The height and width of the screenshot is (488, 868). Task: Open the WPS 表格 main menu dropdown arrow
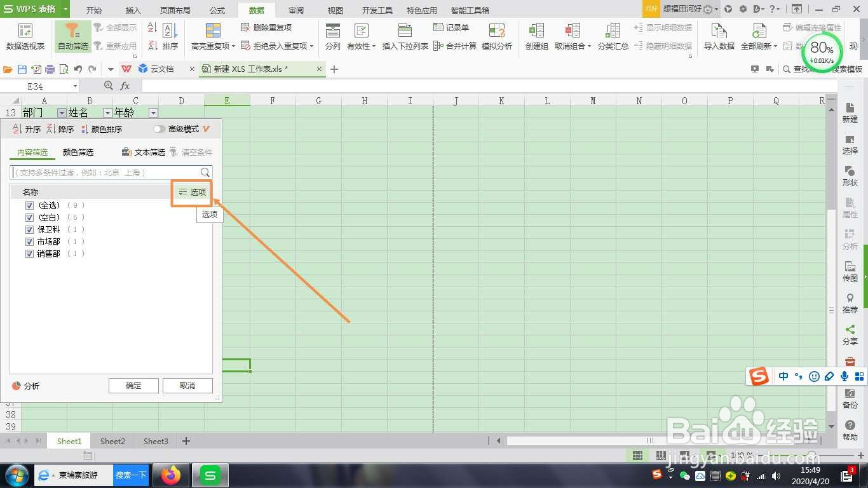(x=65, y=10)
